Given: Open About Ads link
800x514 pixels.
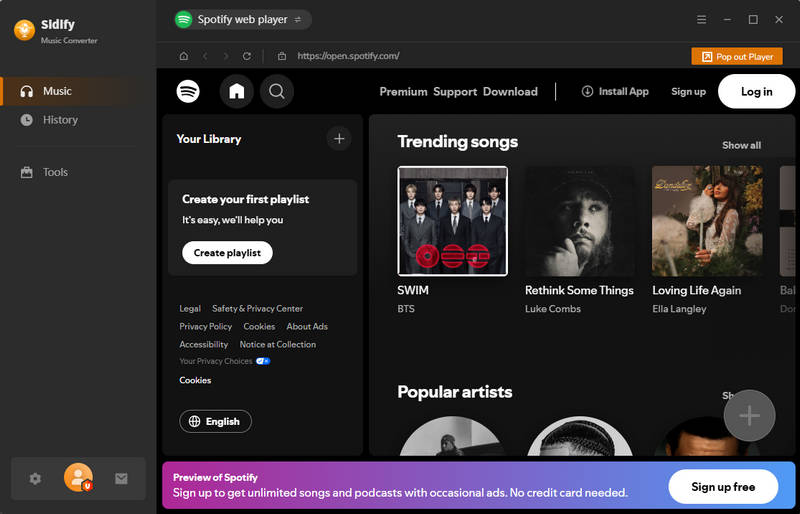Looking at the screenshot, I should click(307, 326).
